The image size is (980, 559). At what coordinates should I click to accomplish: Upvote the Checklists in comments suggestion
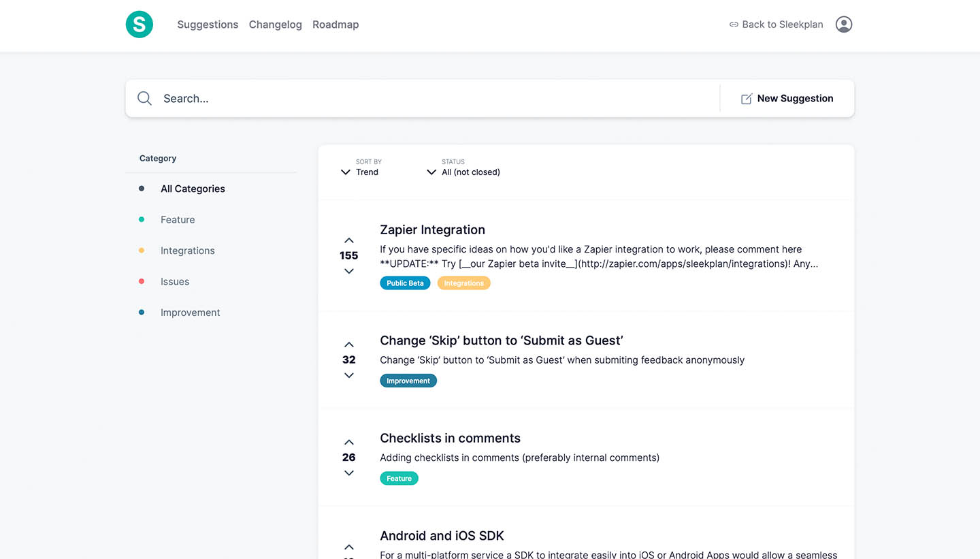click(349, 442)
